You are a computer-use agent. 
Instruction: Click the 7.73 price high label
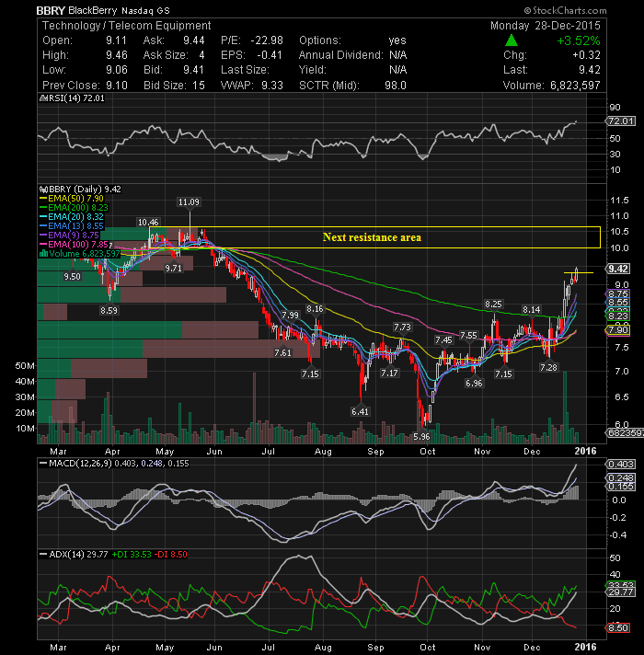pos(402,327)
